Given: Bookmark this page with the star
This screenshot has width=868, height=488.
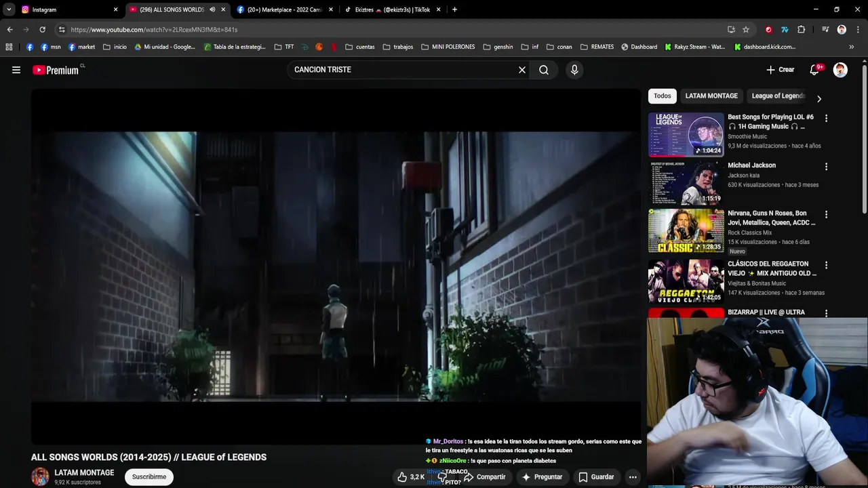Looking at the screenshot, I should pos(746,30).
